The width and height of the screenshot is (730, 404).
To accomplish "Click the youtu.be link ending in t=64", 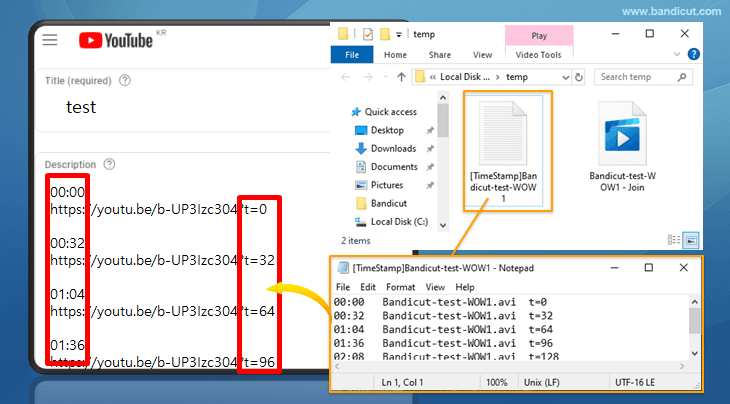I will coord(162,311).
